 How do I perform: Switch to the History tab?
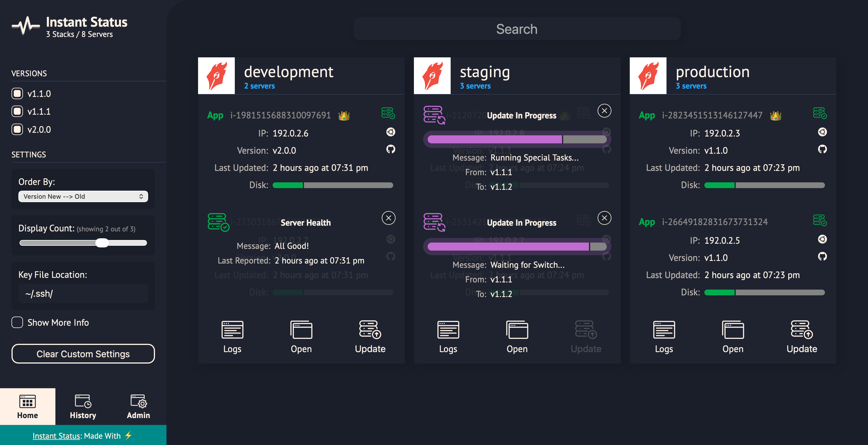tap(83, 407)
